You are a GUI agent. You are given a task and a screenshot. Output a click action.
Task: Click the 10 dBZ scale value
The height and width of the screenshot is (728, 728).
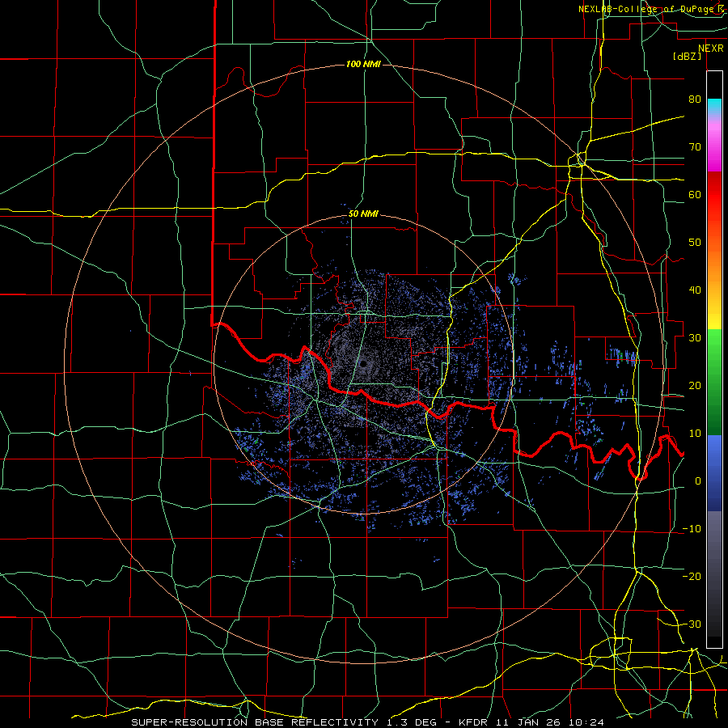[x=695, y=434]
